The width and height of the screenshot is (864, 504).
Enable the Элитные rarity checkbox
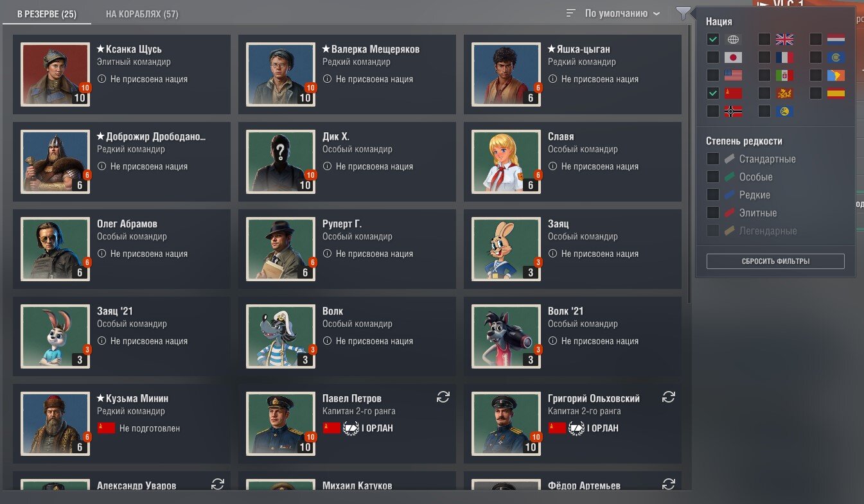(712, 213)
